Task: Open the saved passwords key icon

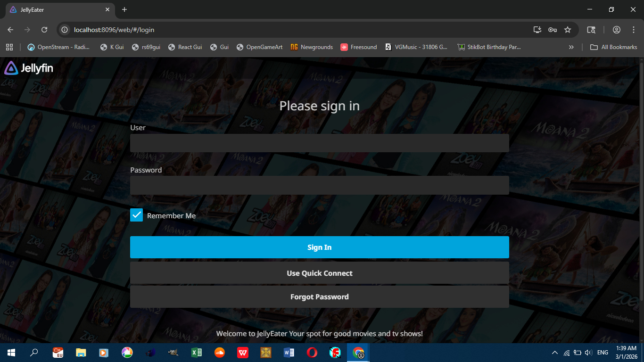Action: [x=552, y=29]
